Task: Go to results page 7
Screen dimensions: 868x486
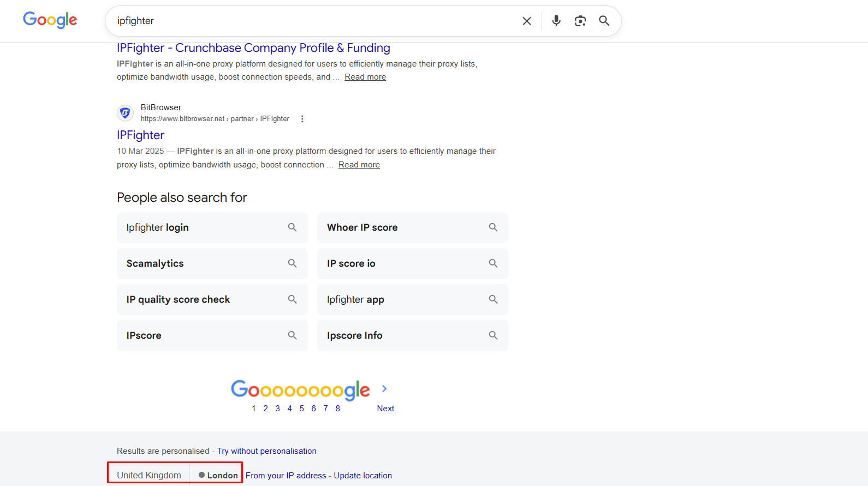Action: pyautogui.click(x=326, y=409)
